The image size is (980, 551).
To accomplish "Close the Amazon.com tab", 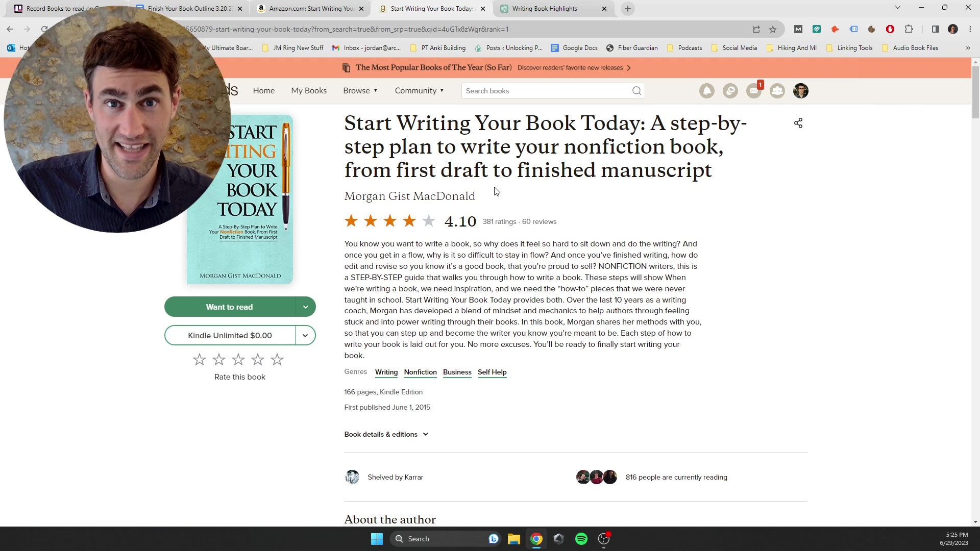I will pos(361,9).
